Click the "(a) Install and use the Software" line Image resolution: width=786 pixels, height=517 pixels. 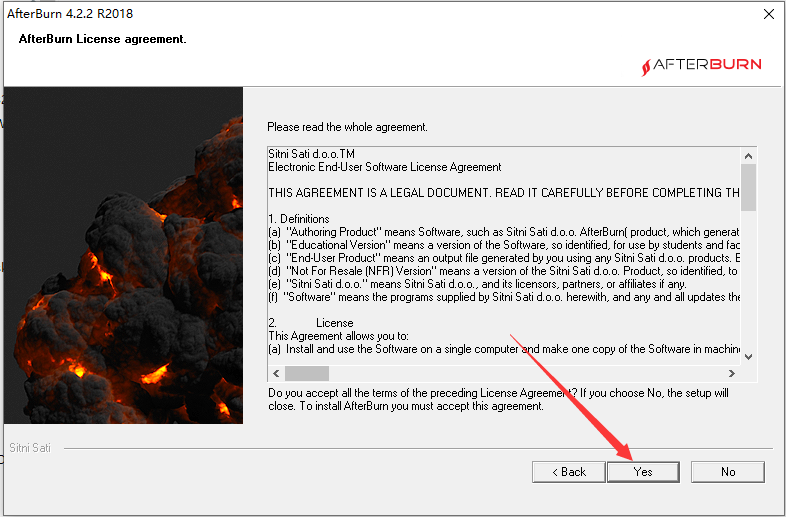click(x=504, y=349)
